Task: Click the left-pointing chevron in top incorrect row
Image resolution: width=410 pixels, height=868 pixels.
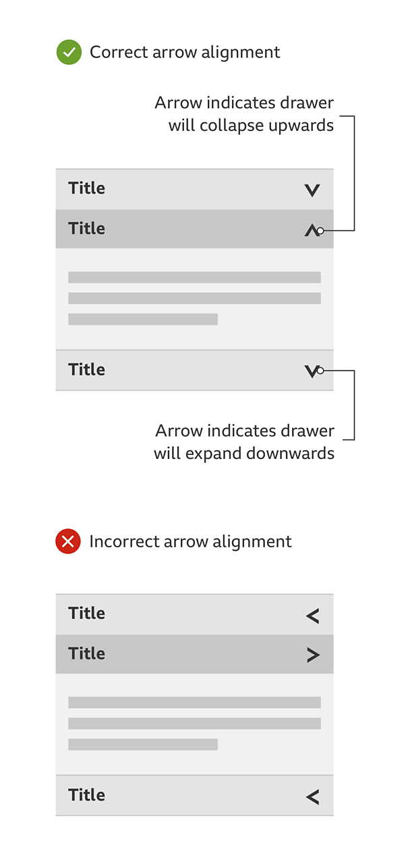Action: (312, 616)
